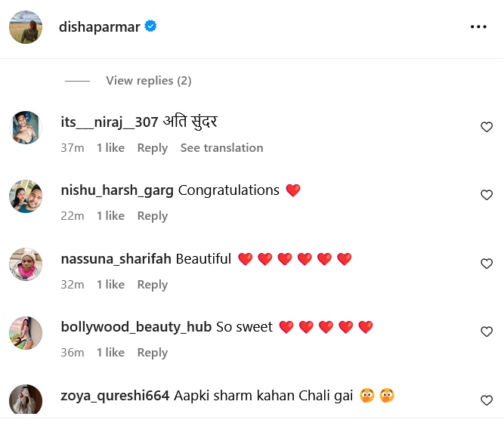Open nishu_harsh_garg avatar
Viewport: 504px width, 429px height.
click(26, 196)
